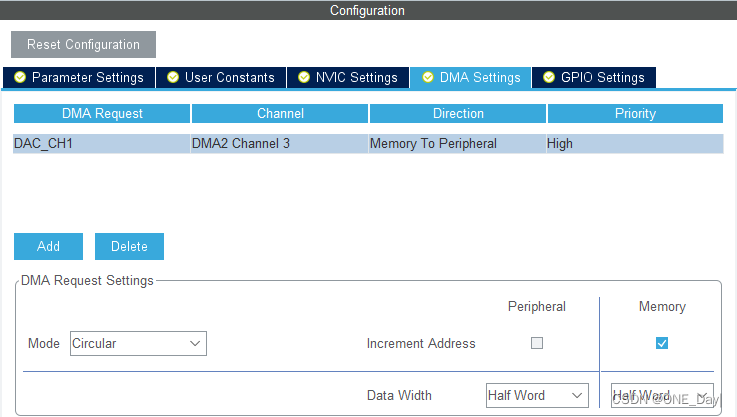Click green check icon on User Constants tab

click(173, 77)
